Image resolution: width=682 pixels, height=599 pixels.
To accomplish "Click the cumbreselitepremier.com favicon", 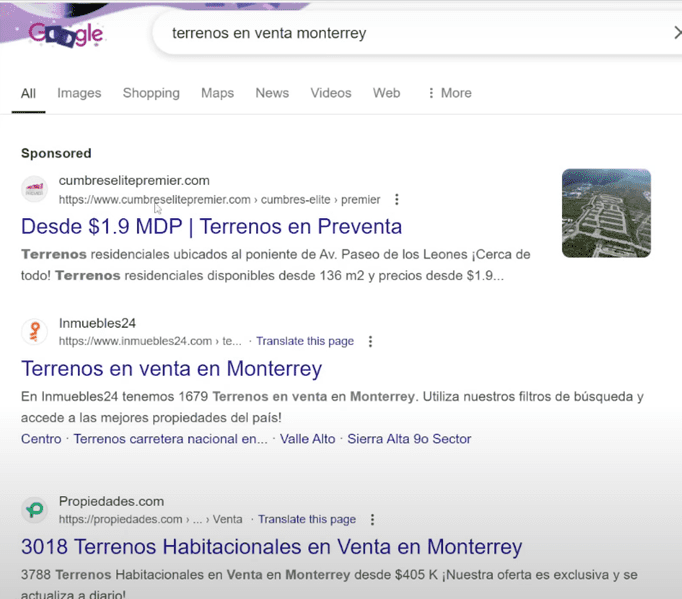I will (34, 189).
